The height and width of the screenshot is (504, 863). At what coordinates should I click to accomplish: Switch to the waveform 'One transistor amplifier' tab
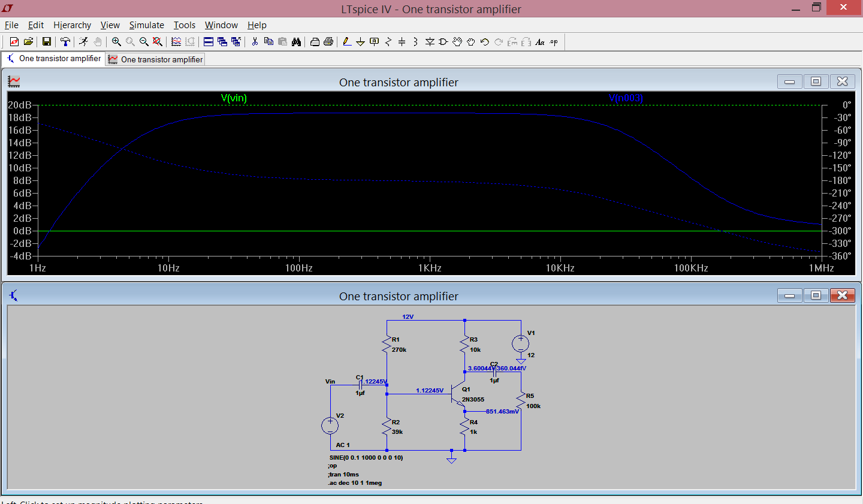(155, 59)
